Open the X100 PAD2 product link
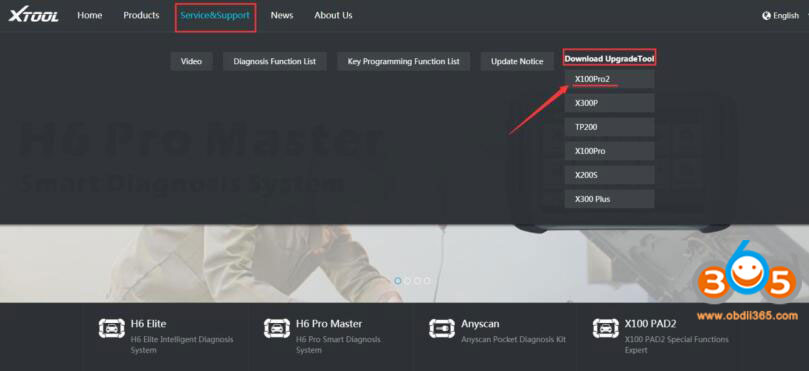Screen dimensions: 809x371 tap(650, 324)
